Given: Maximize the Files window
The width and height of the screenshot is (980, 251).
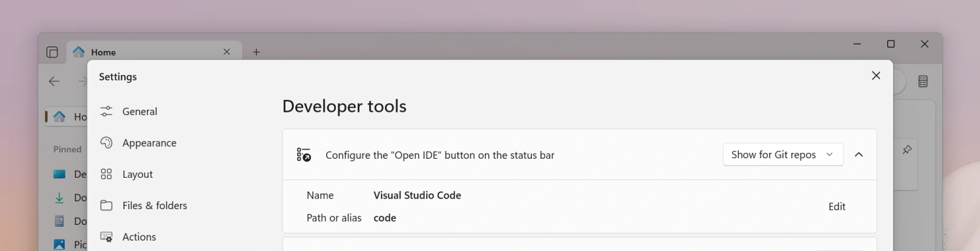Looking at the screenshot, I should [x=890, y=44].
